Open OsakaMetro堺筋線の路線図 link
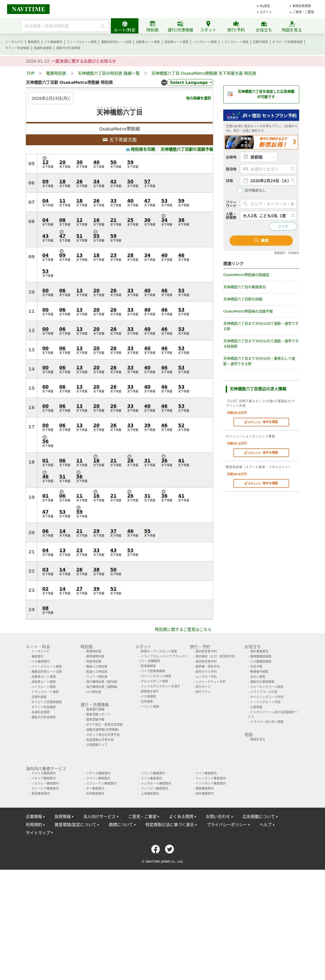 tap(246, 275)
